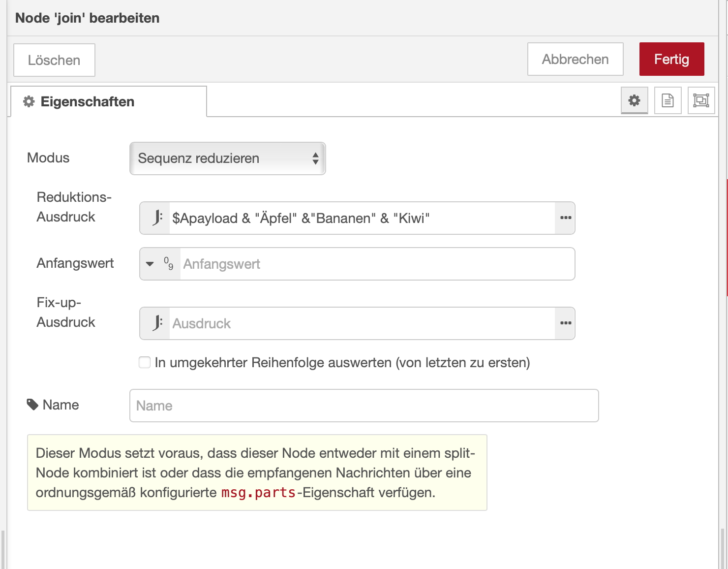Click into the Reduktions-Ausdruck expression field
Screen dimensions: 728x569
click(362, 218)
